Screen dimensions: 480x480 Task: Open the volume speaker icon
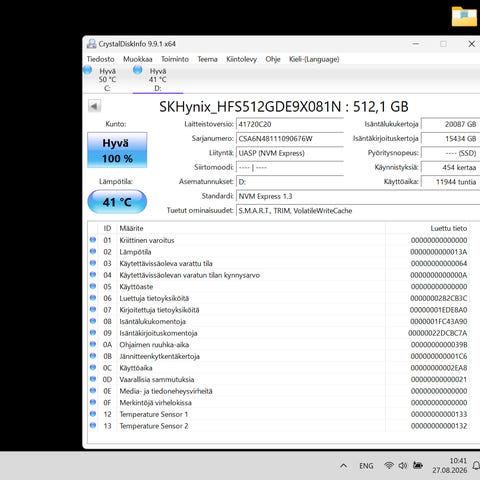click(x=403, y=465)
